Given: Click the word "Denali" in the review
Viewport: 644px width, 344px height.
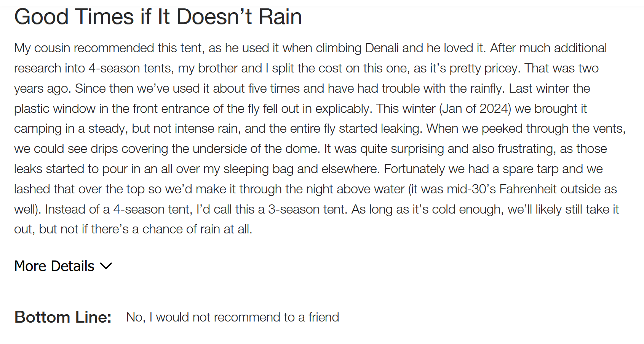Looking at the screenshot, I should pyautogui.click(x=382, y=48).
